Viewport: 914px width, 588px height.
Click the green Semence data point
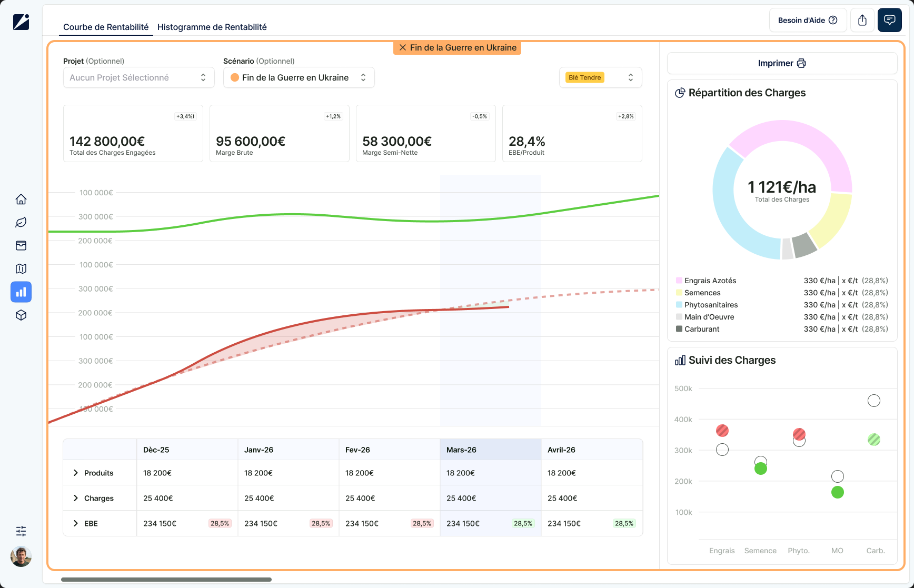click(x=761, y=469)
